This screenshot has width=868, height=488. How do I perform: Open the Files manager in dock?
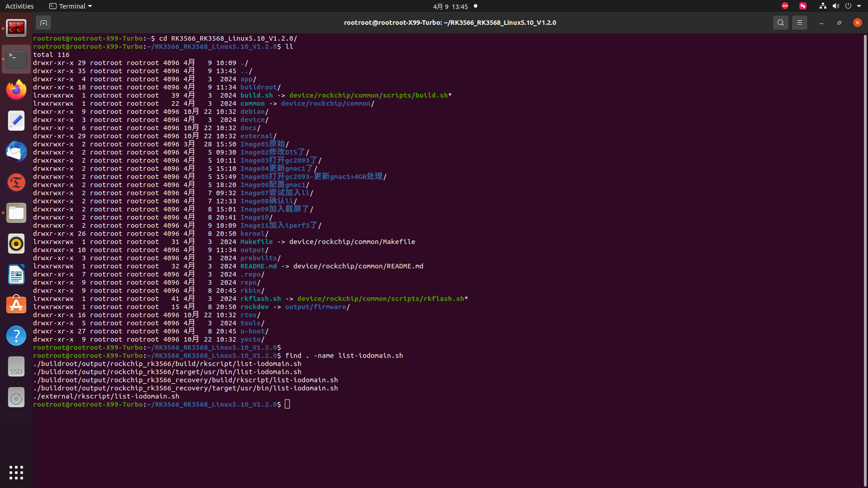[x=16, y=213]
